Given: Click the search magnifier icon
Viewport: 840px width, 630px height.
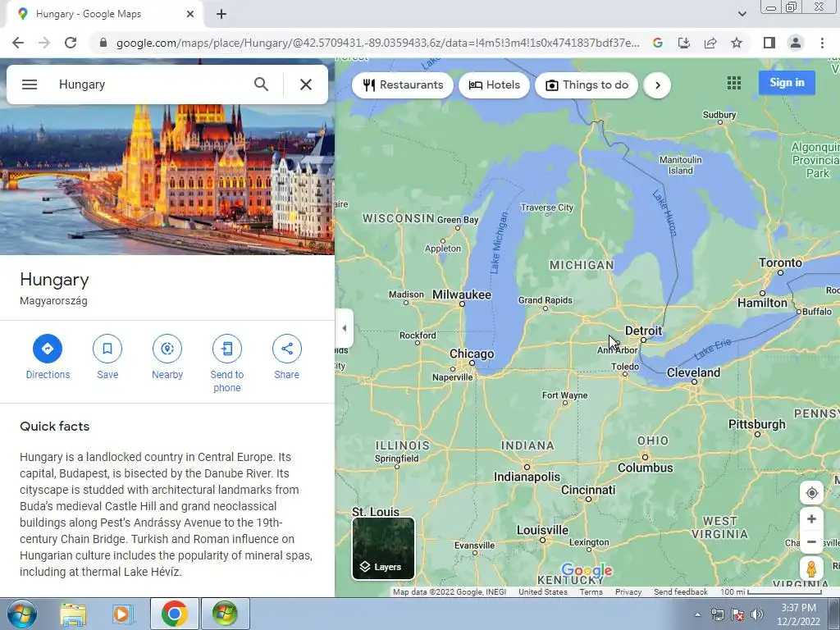Looking at the screenshot, I should coord(261,84).
